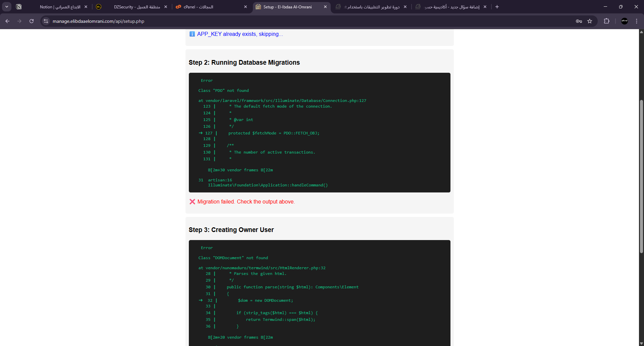Click the Migration failed error message
644x346 pixels.
point(246,202)
